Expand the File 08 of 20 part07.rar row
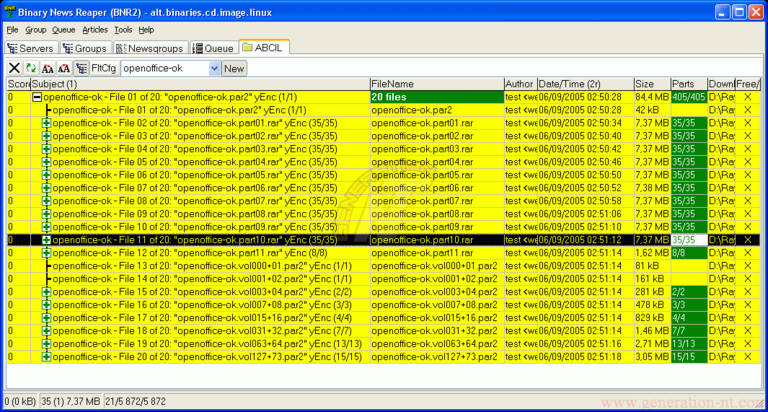 47,201
